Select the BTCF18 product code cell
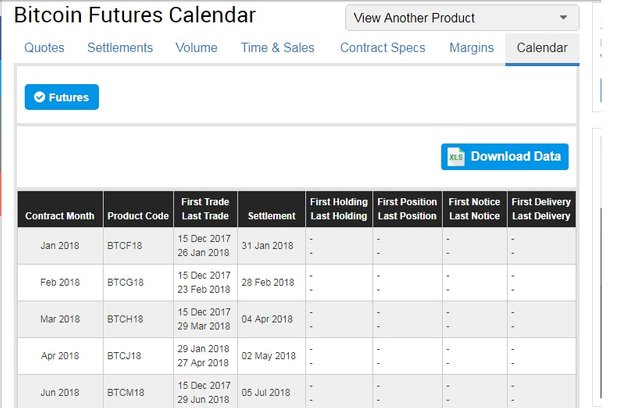Image resolution: width=640 pixels, height=408 pixels. click(126, 246)
